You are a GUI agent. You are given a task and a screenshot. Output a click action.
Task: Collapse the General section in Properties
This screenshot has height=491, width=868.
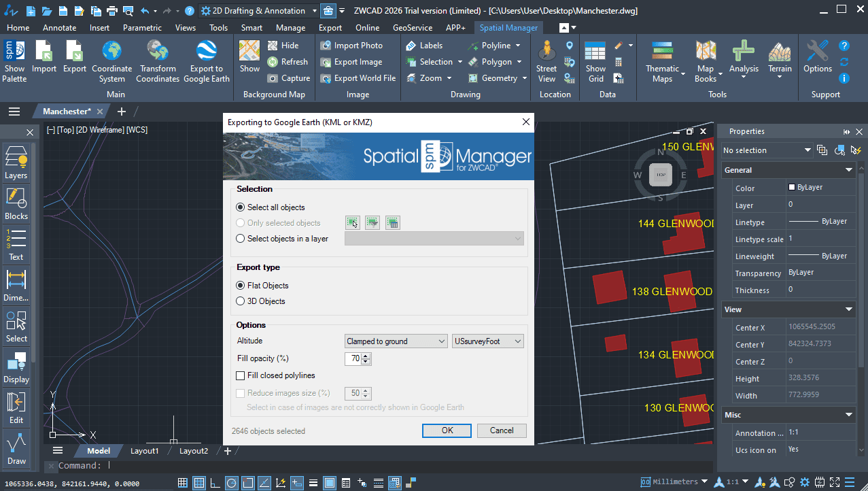(x=849, y=170)
